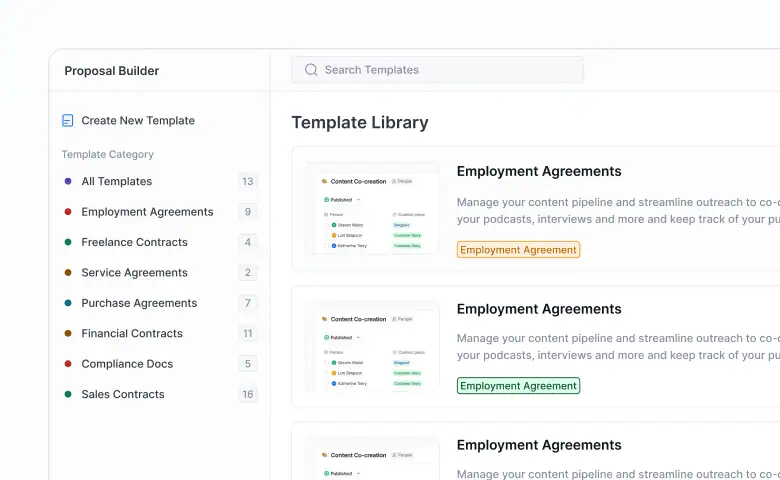This screenshot has height=480, width=780.
Task: Click the green Employment Agreement tag
Action: click(518, 386)
